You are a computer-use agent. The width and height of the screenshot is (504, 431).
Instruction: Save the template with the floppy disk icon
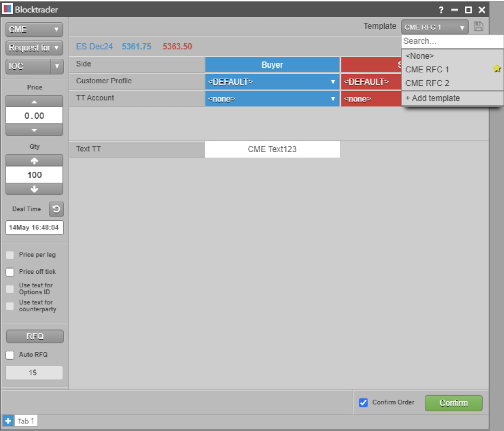tap(478, 27)
